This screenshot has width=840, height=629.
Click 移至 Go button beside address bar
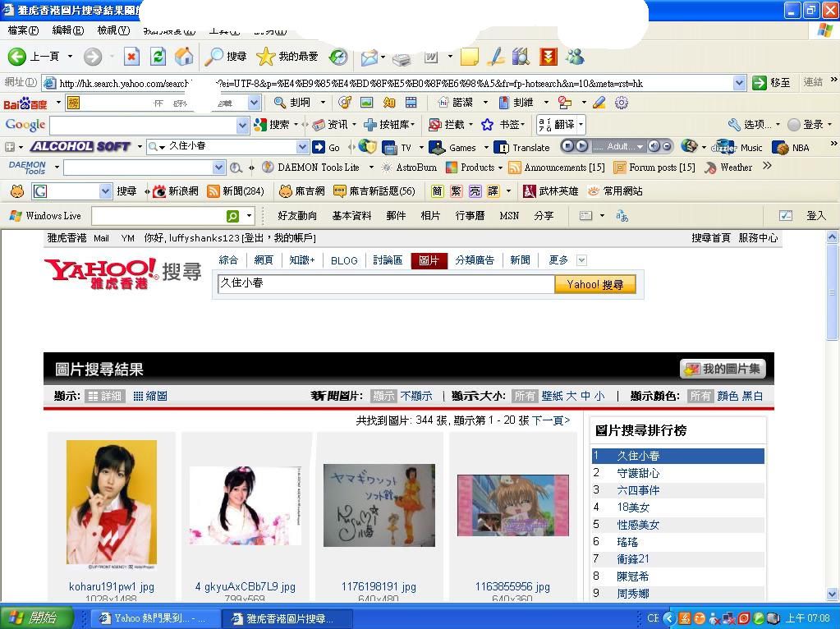[771, 83]
